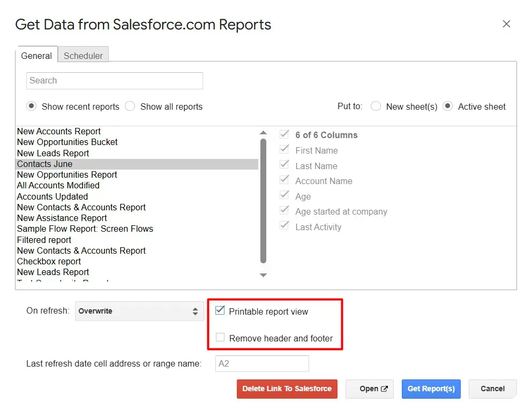Click the Cancel button
The height and width of the screenshot is (411, 532).
[492, 389]
